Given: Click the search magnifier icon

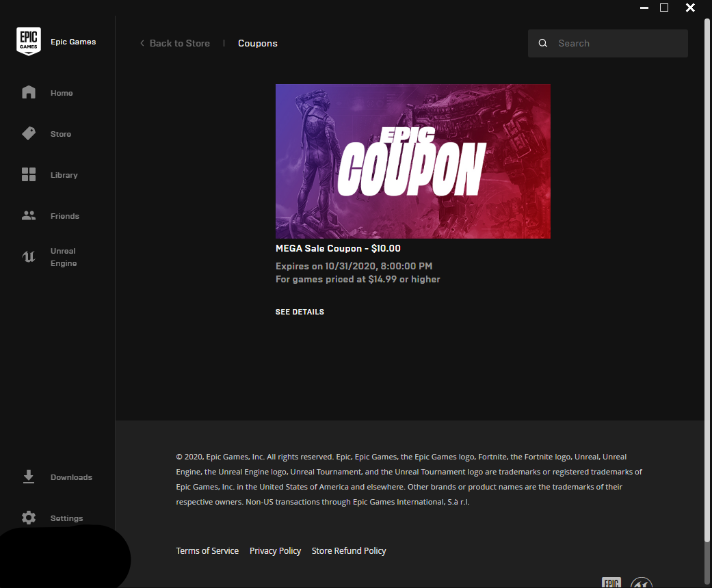Looking at the screenshot, I should pyautogui.click(x=542, y=43).
